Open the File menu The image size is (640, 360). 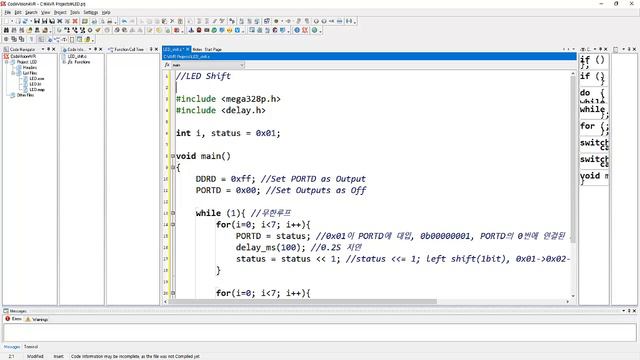coord(8,13)
